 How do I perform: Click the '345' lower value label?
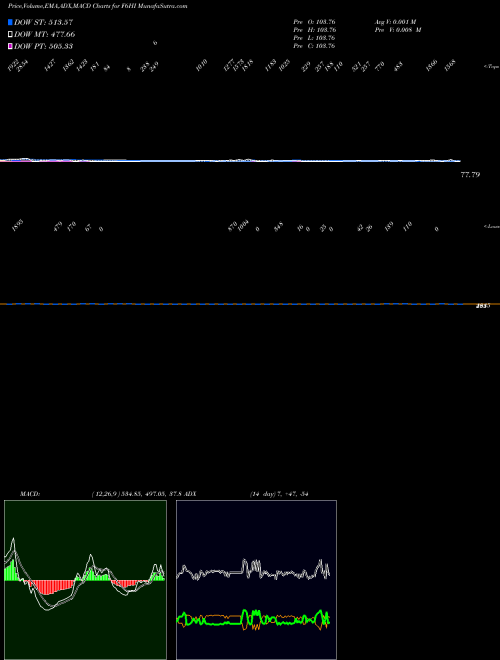[x=278, y=226]
